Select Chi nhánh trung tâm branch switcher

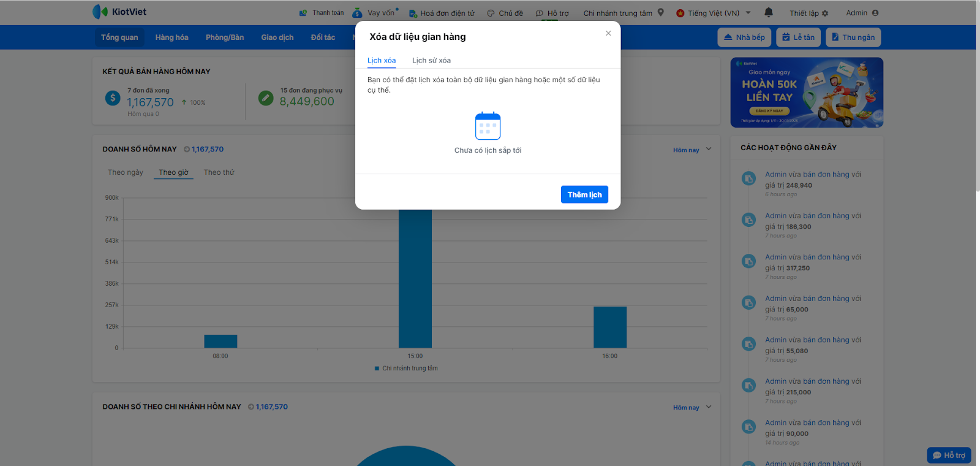point(617,13)
